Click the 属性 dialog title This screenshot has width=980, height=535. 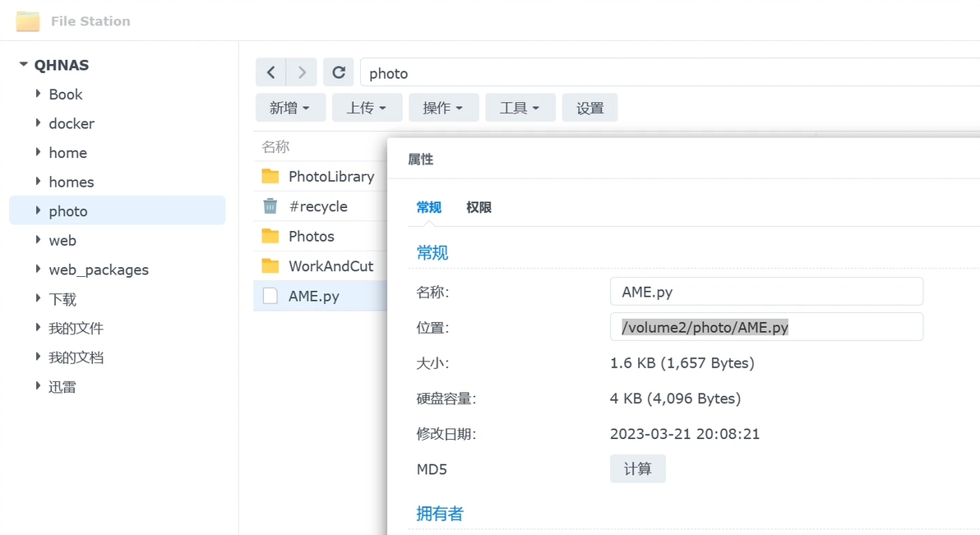tap(421, 159)
